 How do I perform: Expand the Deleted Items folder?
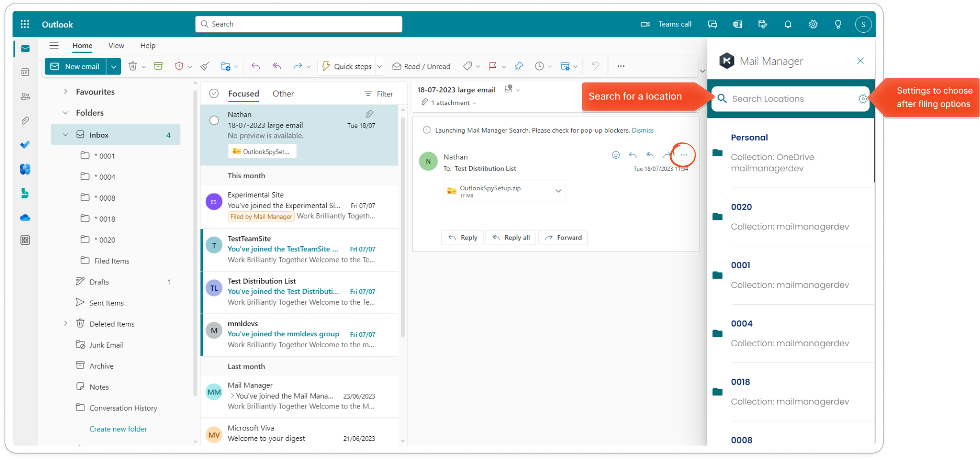[x=66, y=323]
